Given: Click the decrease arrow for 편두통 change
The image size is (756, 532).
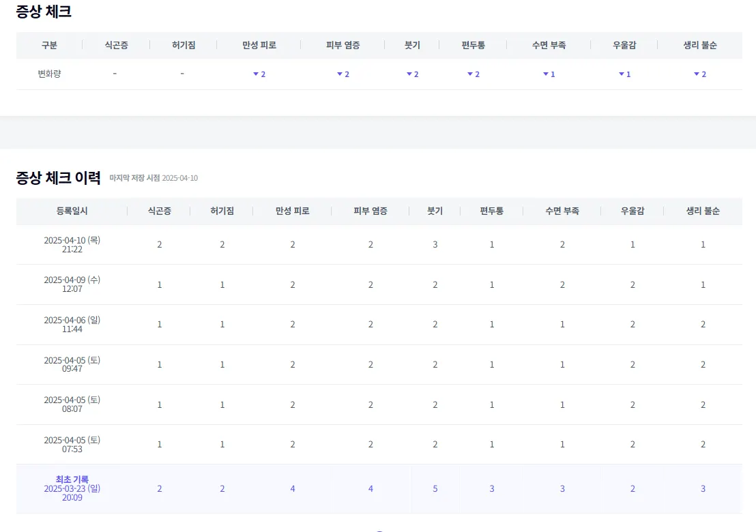Looking at the screenshot, I should 469,74.
